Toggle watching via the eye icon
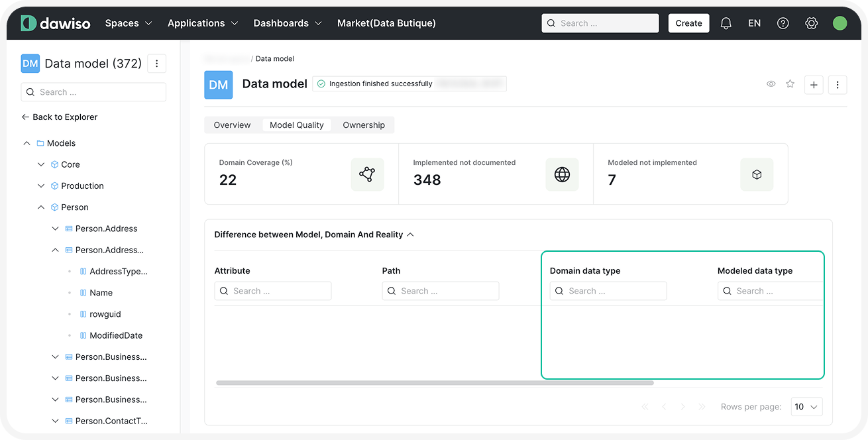This screenshot has height=440, width=868. point(771,84)
